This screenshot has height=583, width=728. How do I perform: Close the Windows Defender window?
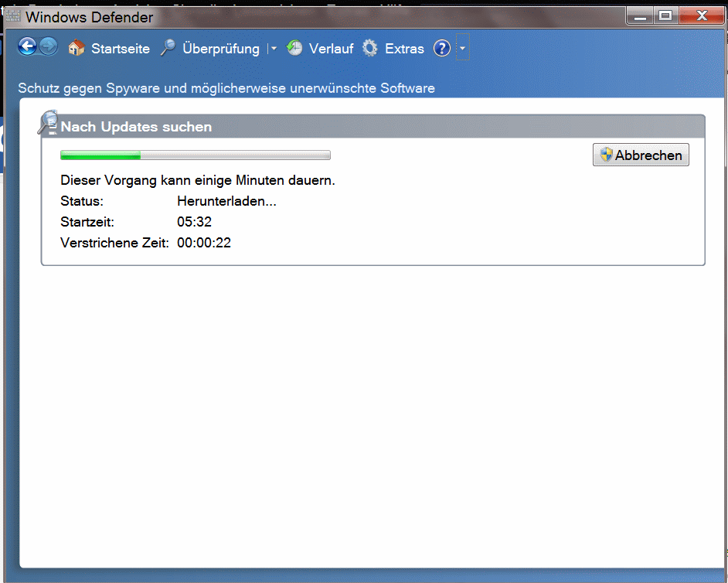click(x=702, y=16)
